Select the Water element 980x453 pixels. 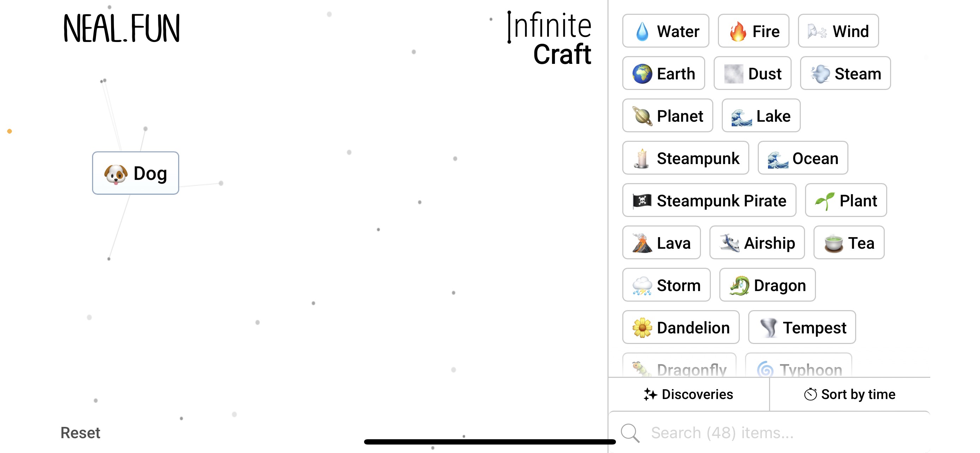click(x=665, y=31)
